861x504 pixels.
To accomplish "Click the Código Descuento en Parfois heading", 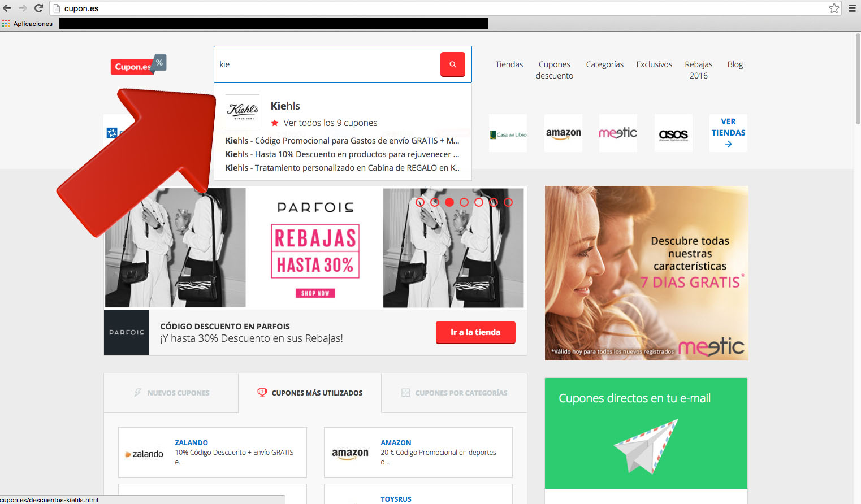I will (225, 327).
